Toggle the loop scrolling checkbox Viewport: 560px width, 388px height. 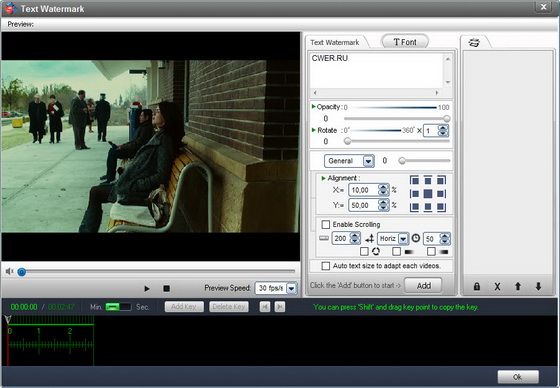coord(364,252)
